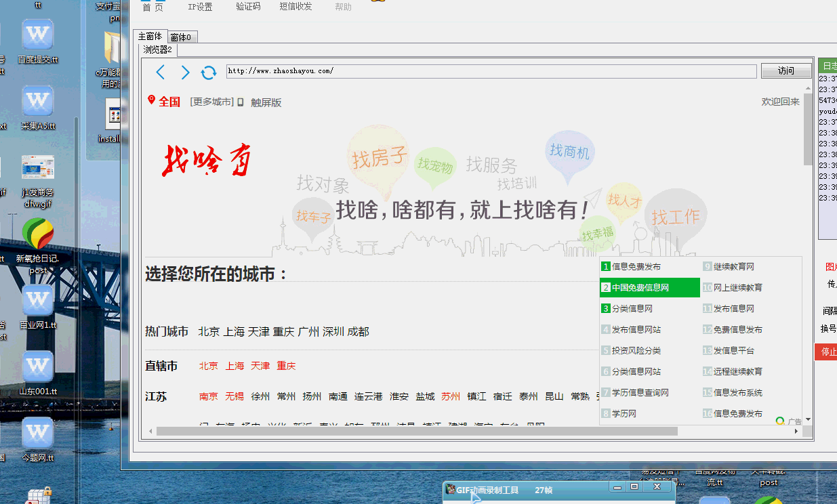Go back using the browser back arrow
The width and height of the screenshot is (837, 504).
[161, 72]
